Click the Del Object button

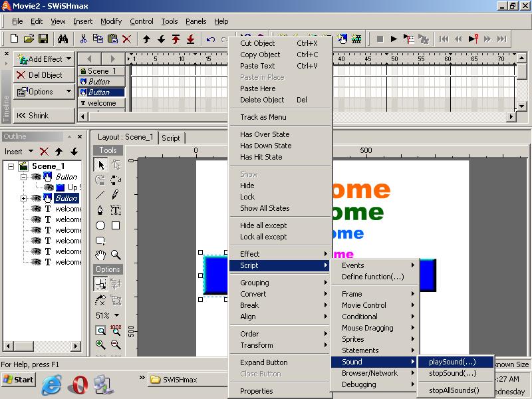pyautogui.click(x=44, y=75)
